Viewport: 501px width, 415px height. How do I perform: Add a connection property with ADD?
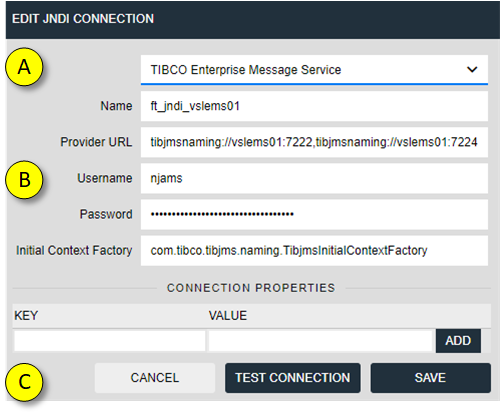click(458, 341)
